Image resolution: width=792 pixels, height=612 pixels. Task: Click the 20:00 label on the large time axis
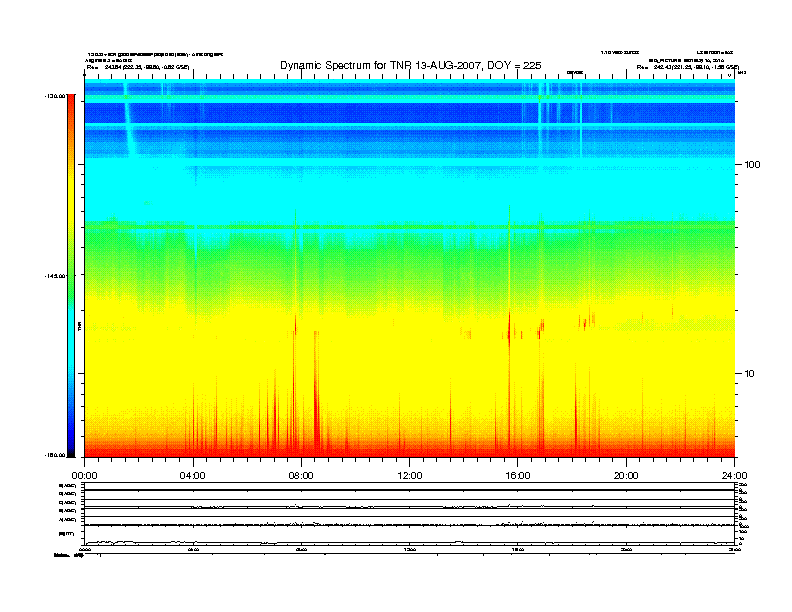(626, 476)
